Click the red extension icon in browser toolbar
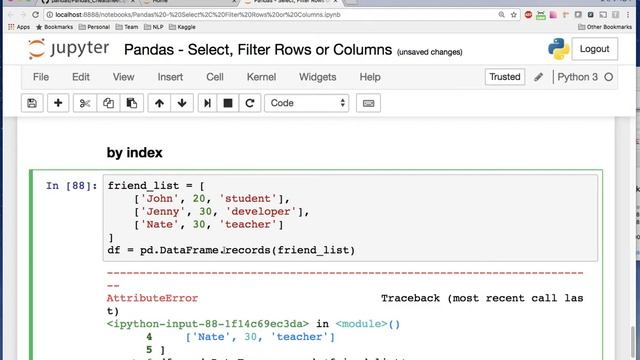Image resolution: width=640 pixels, height=360 pixels. coord(528,15)
